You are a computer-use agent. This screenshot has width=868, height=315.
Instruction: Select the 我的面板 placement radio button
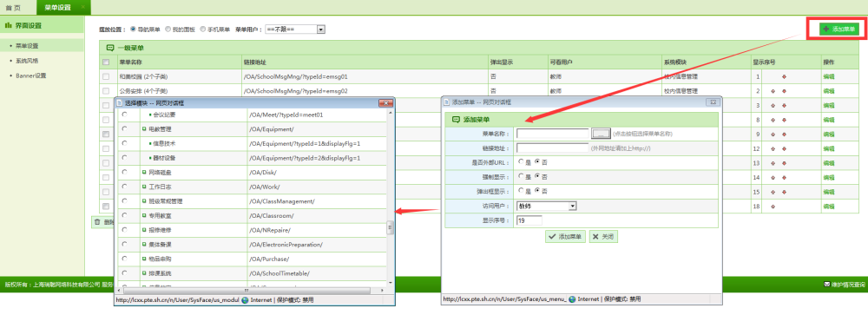(168, 29)
